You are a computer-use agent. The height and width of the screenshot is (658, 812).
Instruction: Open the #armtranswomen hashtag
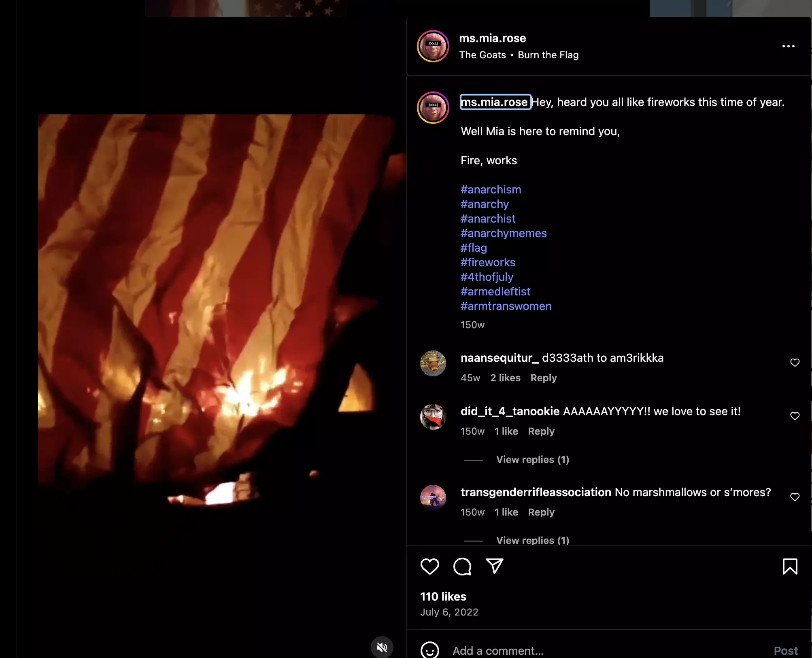pyautogui.click(x=506, y=306)
